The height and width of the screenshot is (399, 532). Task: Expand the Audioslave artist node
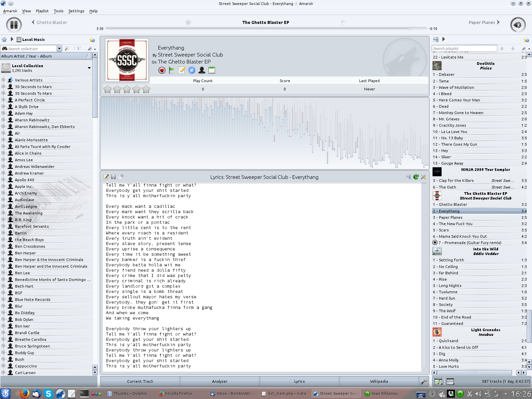click(3, 199)
